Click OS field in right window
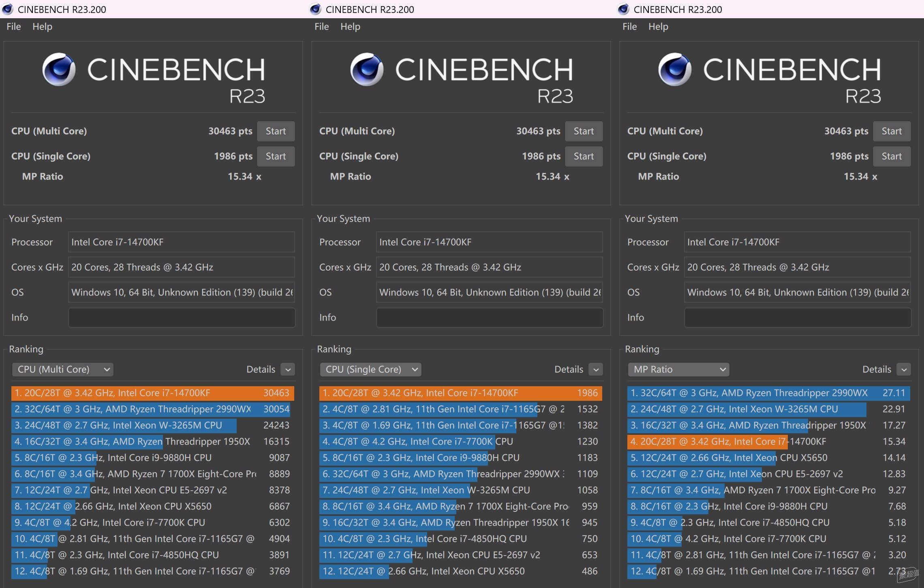Screen dimensions: 924x588 [x=798, y=292]
